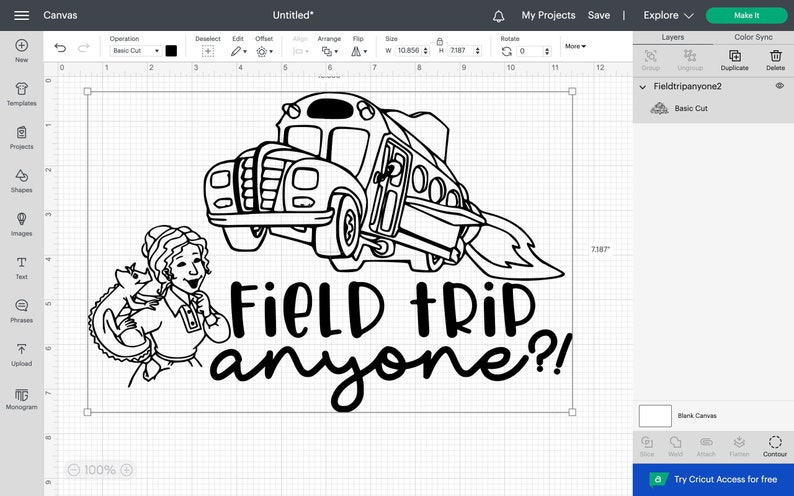Open the Images library
This screenshot has height=496, width=794.
click(x=21, y=219)
